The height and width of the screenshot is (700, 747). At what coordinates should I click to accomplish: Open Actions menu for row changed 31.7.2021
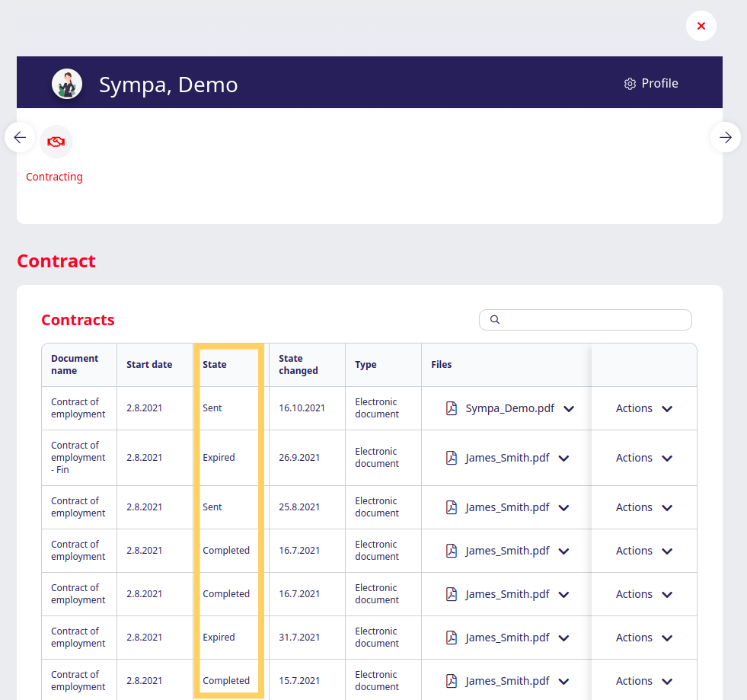point(643,638)
